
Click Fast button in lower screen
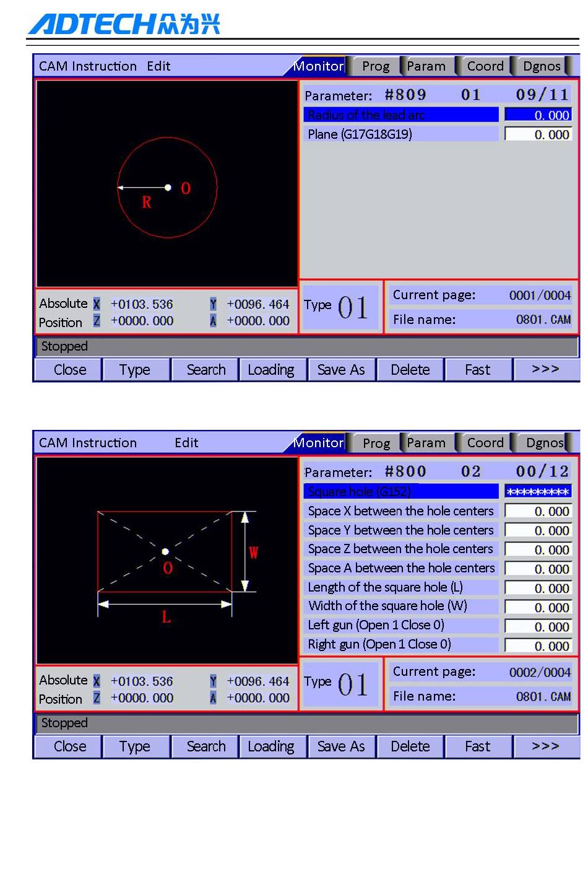point(478,746)
